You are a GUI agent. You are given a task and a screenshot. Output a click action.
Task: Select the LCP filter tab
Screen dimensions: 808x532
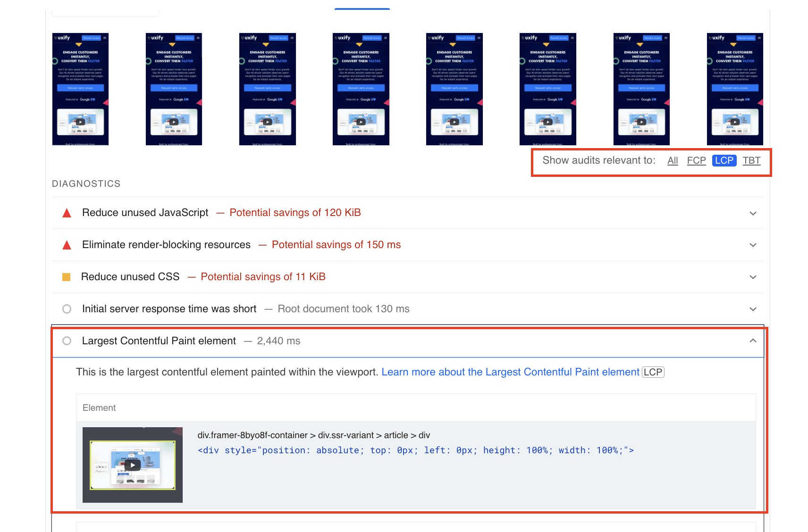(724, 160)
